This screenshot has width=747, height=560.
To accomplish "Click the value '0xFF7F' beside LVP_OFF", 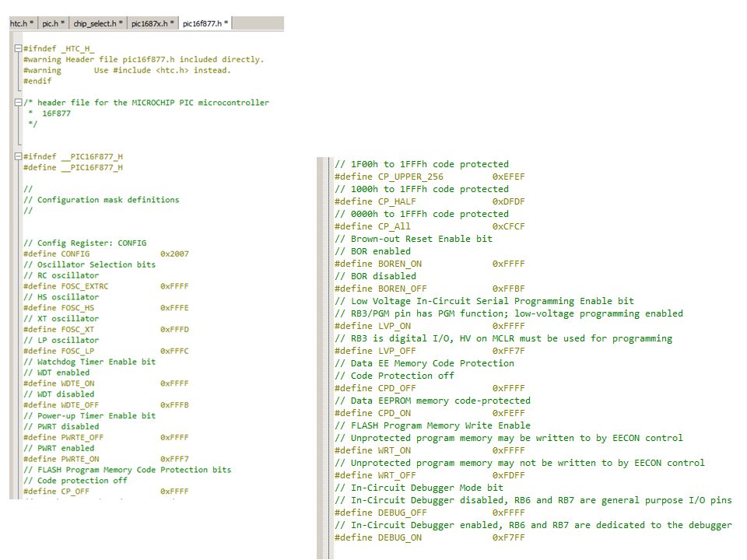I will coord(508,351).
